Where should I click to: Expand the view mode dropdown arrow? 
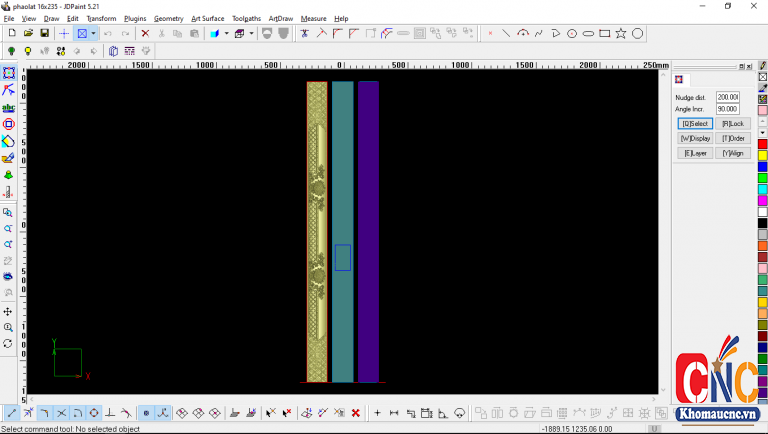tap(94, 33)
